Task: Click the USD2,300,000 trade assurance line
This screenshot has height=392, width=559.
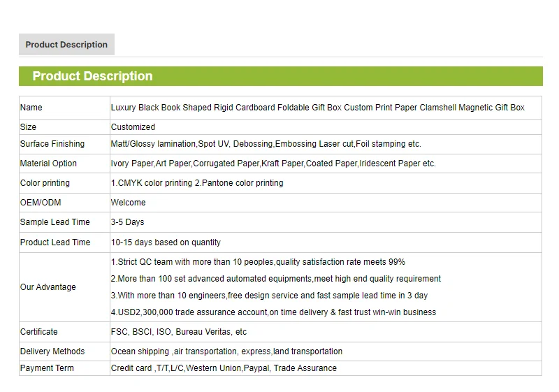Action: pos(273,312)
